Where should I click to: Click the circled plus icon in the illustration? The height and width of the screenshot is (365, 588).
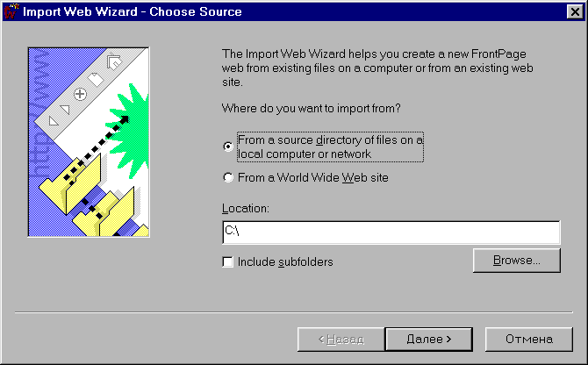point(80,93)
